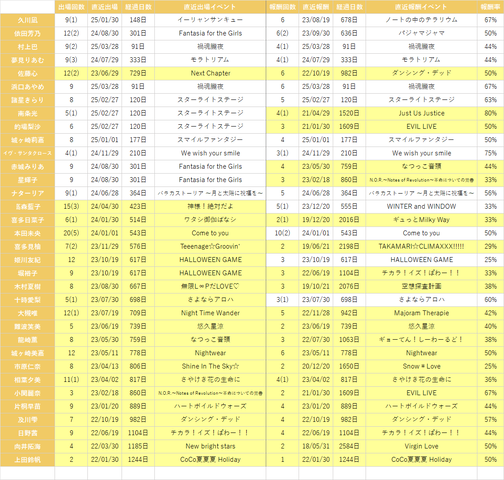The height and width of the screenshot is (480, 504).
Task: Select the 出場回数 column header
Action: pos(71,7)
